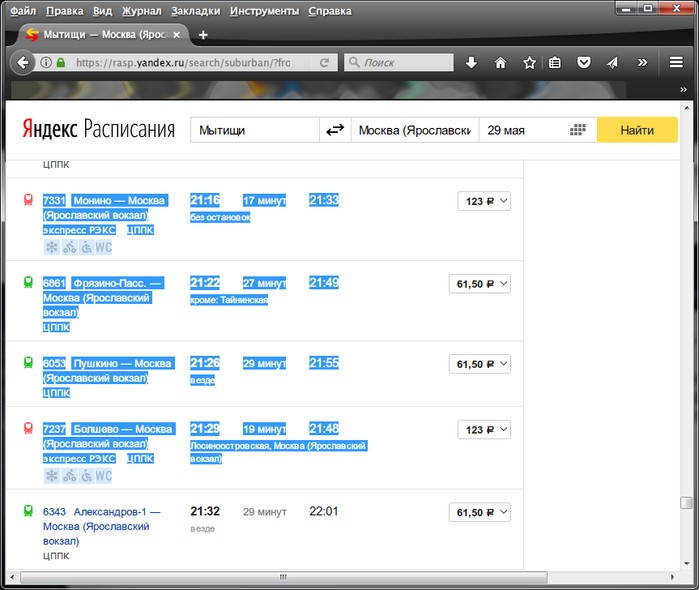Close the Мытищи — Москва tab
This screenshot has width=699, height=590.
[177, 35]
